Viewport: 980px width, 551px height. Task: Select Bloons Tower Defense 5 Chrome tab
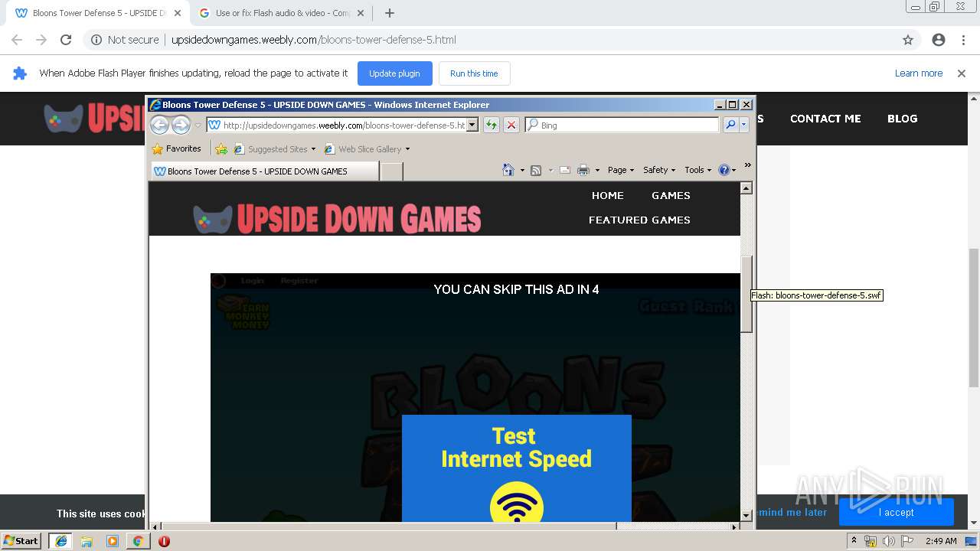pyautogui.click(x=98, y=13)
